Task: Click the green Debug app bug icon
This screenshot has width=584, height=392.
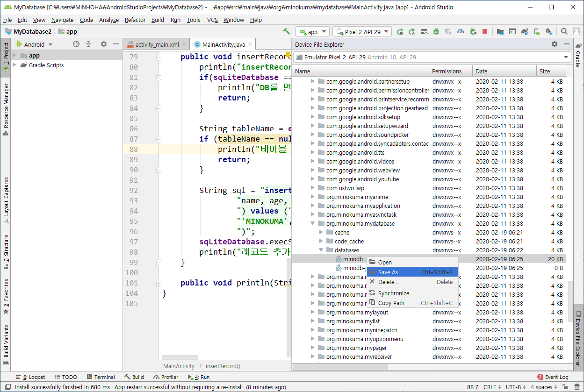Action: click(x=436, y=32)
